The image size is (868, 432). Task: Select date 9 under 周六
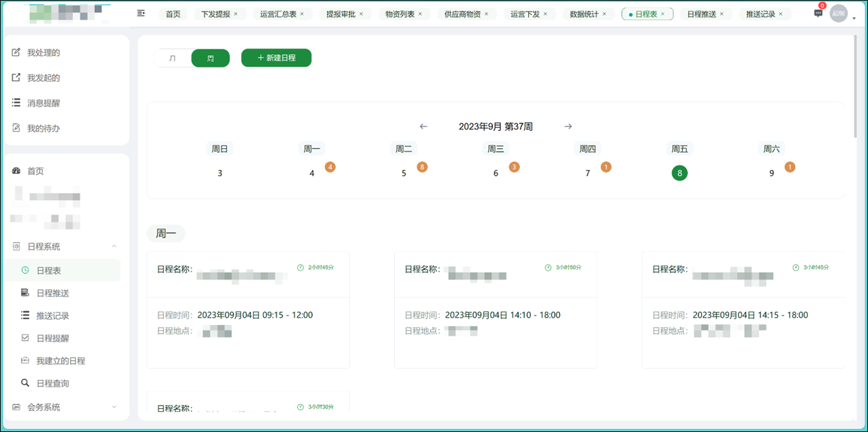tap(771, 173)
